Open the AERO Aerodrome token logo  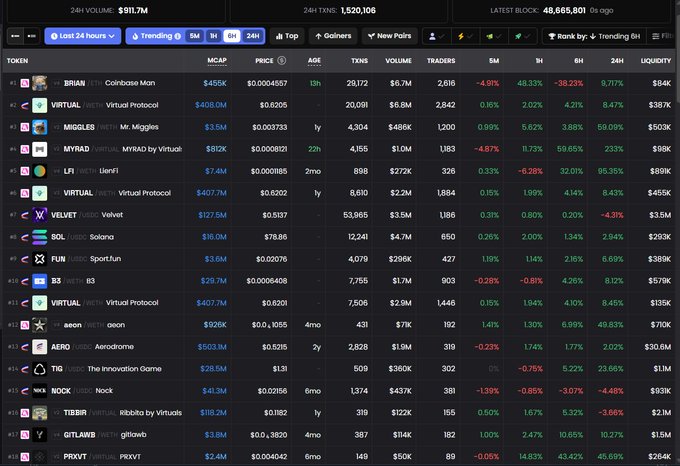39,347
